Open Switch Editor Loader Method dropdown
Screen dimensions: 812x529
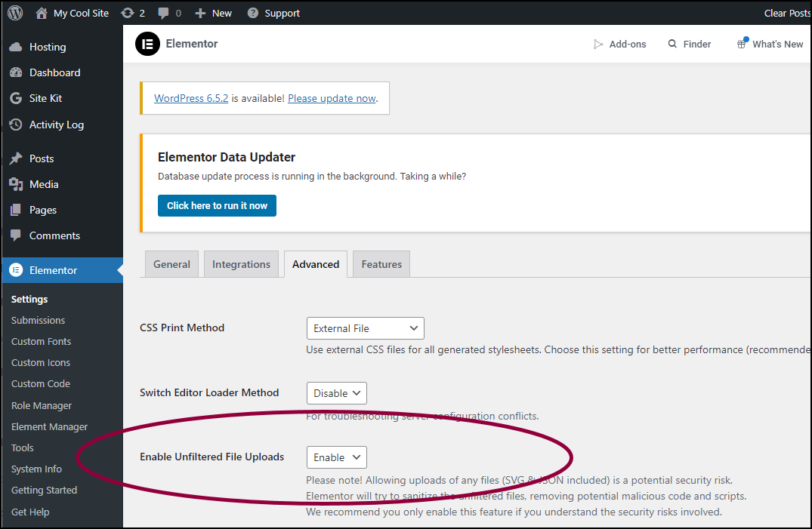tap(337, 393)
